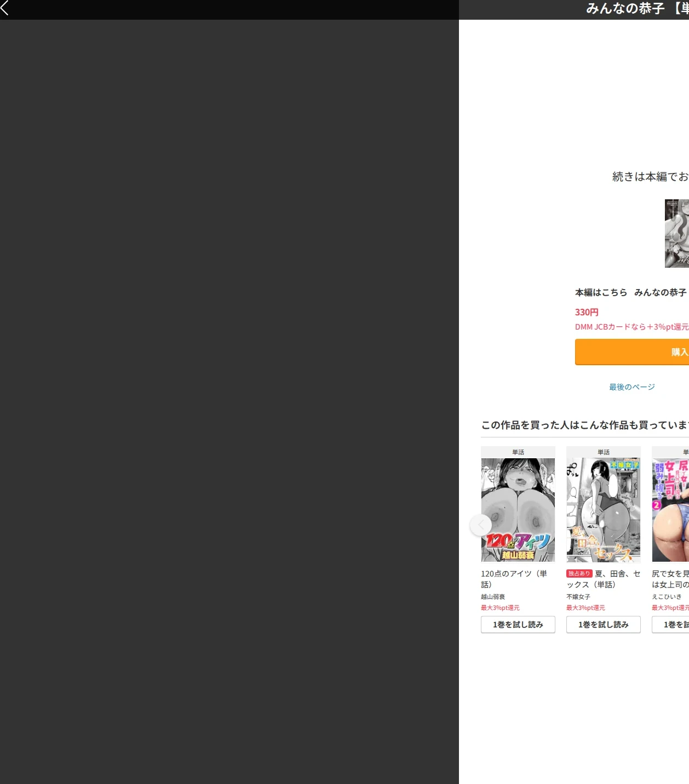The height and width of the screenshot is (784, 689).
Task: Click the carousel previous arrow beside recommendations
Action: pyautogui.click(x=481, y=525)
